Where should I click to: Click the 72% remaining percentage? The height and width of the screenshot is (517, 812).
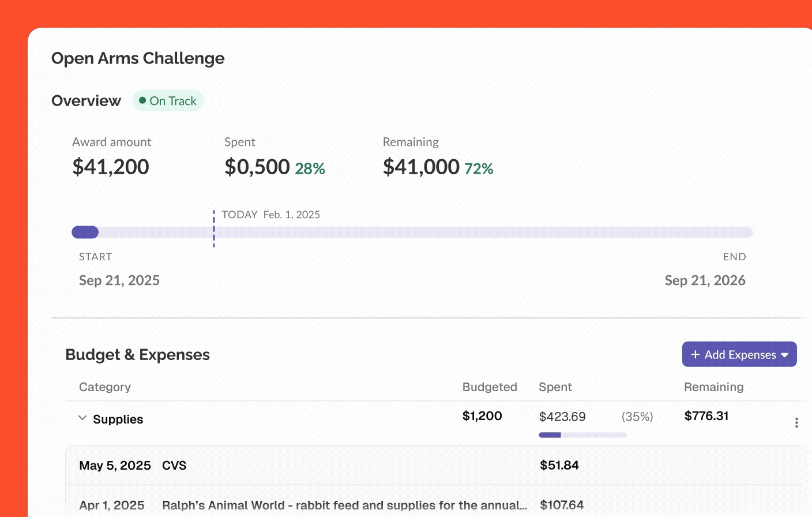(479, 168)
